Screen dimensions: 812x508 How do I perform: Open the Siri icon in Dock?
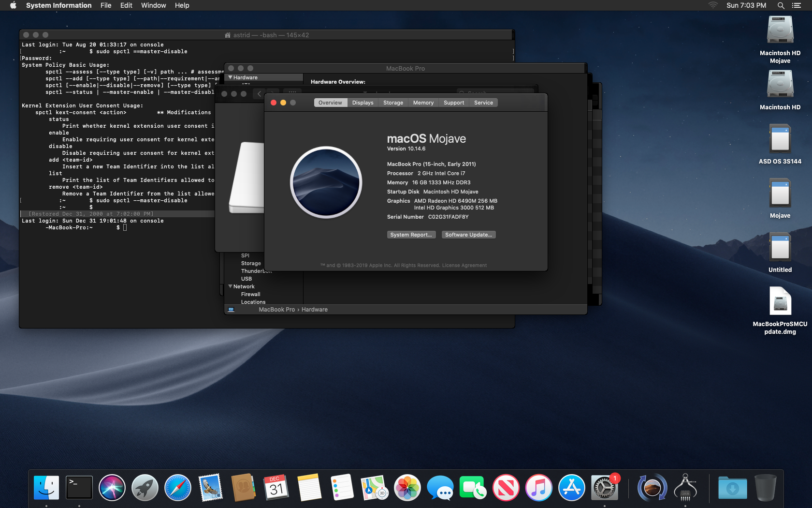[x=112, y=487]
